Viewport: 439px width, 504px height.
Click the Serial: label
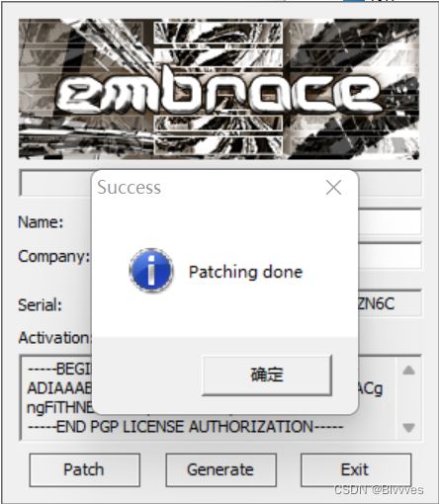pyautogui.click(x=40, y=304)
